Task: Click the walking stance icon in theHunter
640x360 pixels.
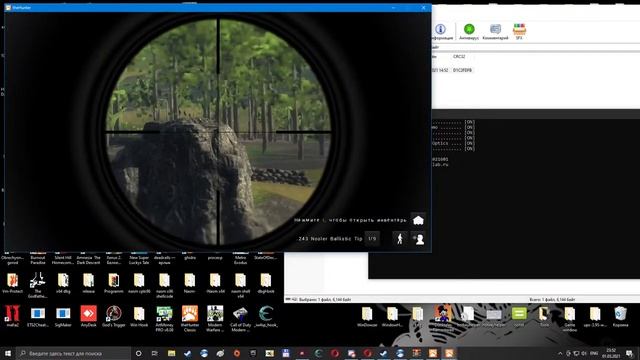Action: point(400,239)
